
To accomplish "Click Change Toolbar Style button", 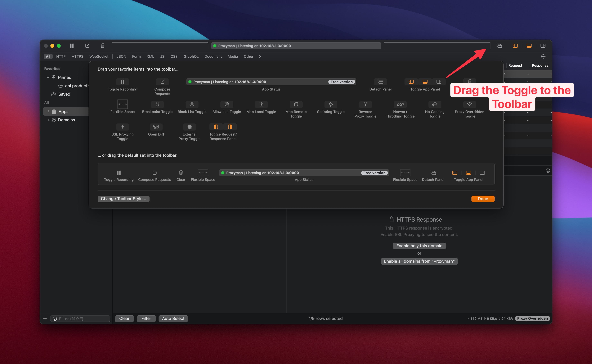I will [124, 199].
